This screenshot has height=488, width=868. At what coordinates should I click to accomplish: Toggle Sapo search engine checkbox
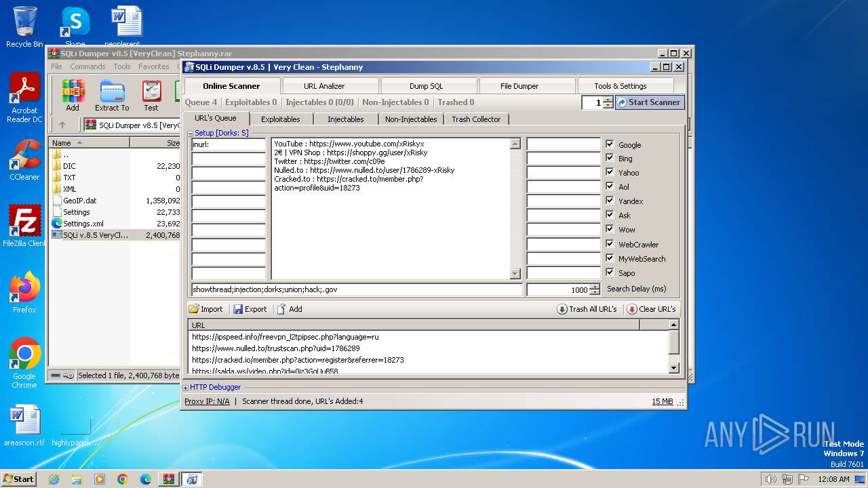(x=610, y=272)
